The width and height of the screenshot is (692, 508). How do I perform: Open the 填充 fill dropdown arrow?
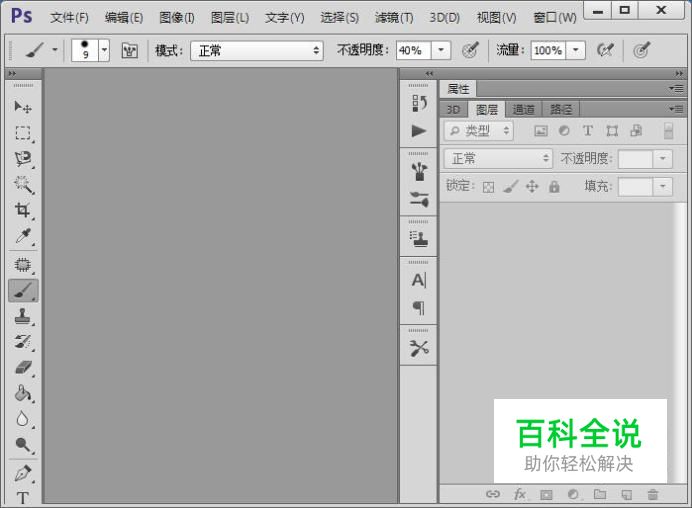coord(662,187)
